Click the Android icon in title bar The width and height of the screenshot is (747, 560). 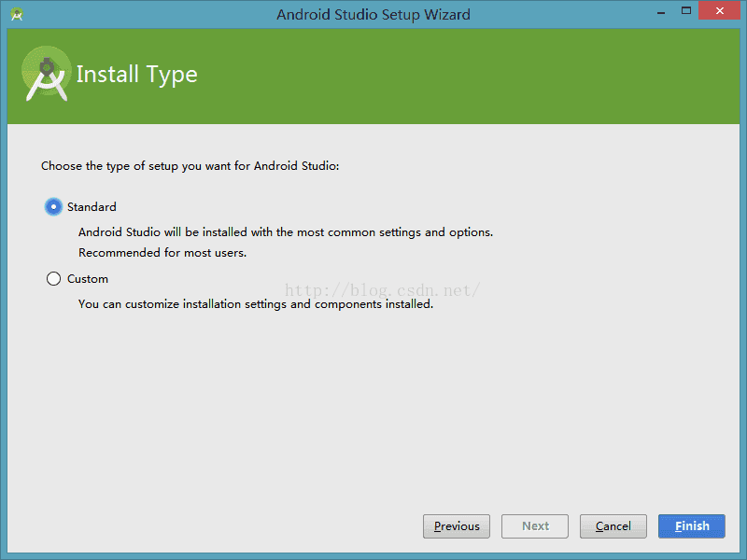[17, 14]
